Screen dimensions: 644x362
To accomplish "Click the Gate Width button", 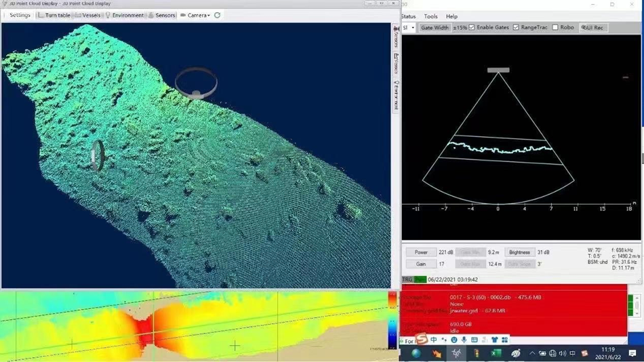I will tap(435, 28).
